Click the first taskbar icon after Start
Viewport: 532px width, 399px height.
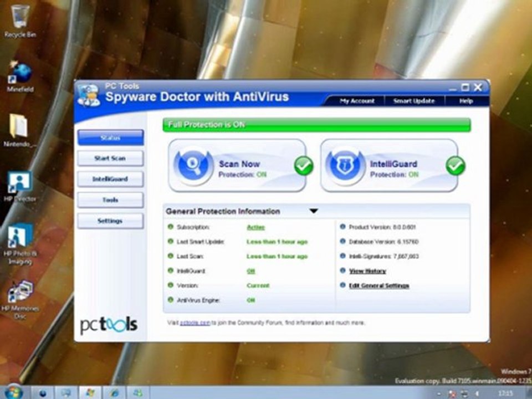pos(43,393)
